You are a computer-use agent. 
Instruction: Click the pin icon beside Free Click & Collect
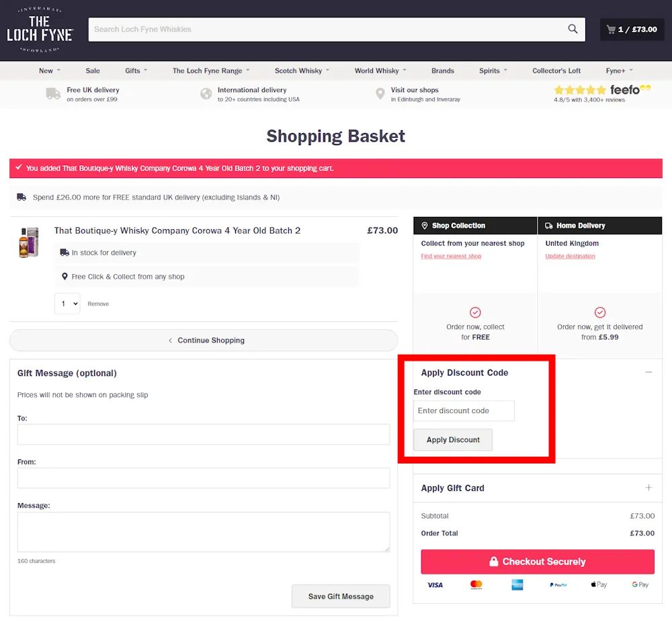[65, 276]
